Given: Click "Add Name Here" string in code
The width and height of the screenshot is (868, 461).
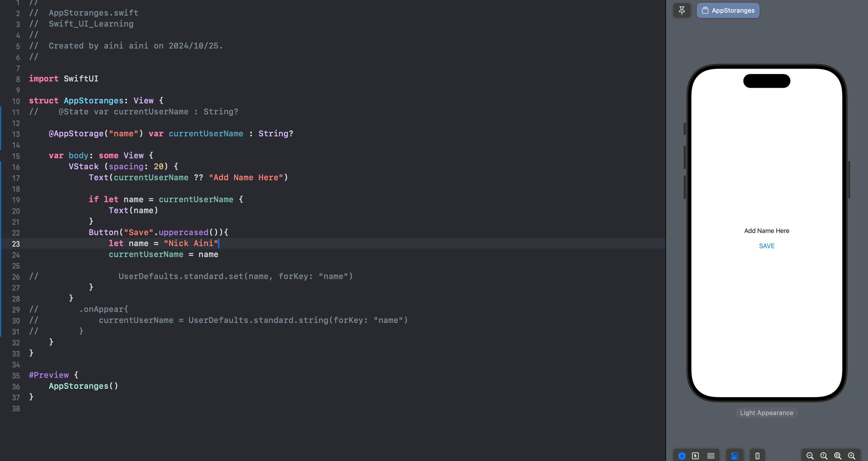Looking at the screenshot, I should tap(246, 177).
